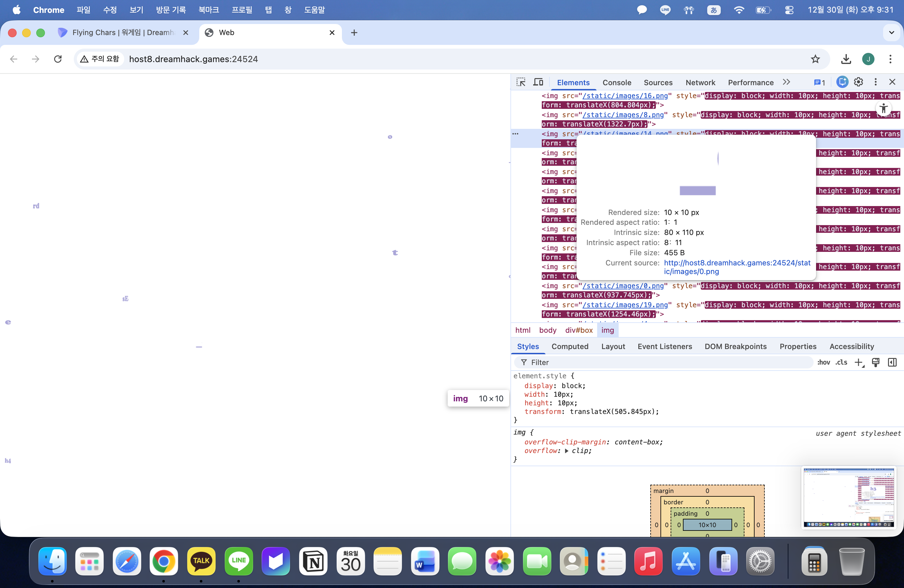
Task: Open Notion from the dock
Action: click(313, 562)
